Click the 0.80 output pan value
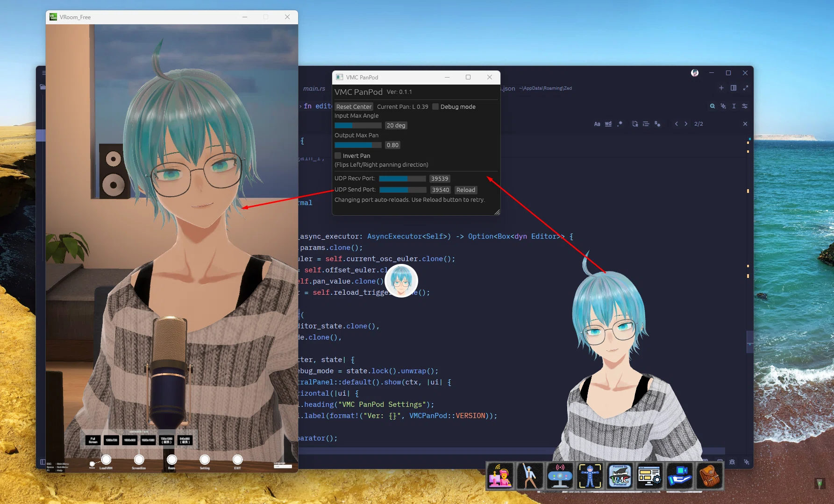 pyautogui.click(x=392, y=145)
